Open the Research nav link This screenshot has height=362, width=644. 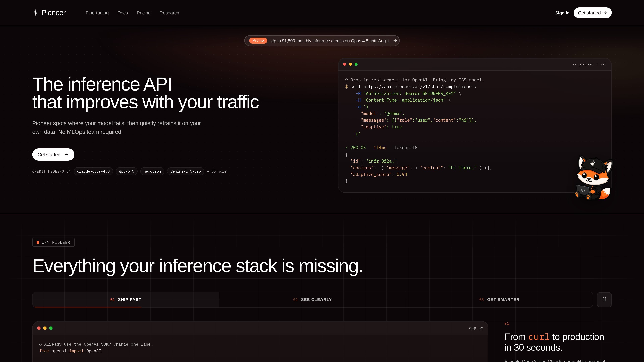(169, 13)
